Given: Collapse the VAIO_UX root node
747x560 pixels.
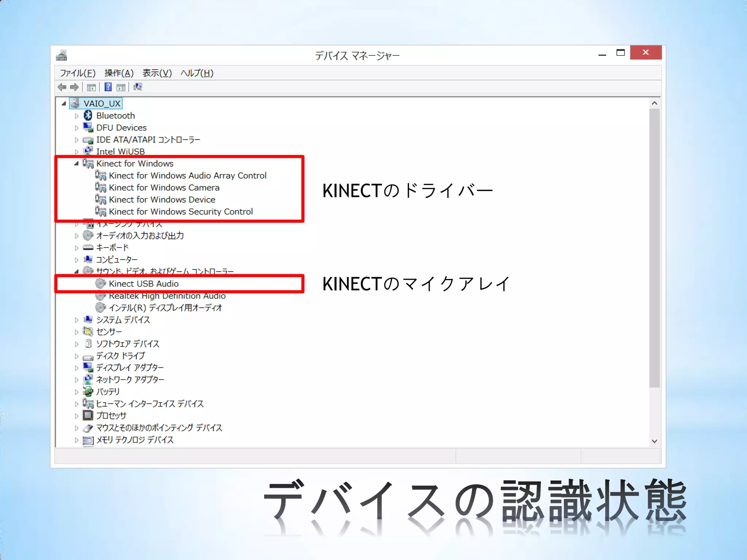Looking at the screenshot, I should (64, 104).
